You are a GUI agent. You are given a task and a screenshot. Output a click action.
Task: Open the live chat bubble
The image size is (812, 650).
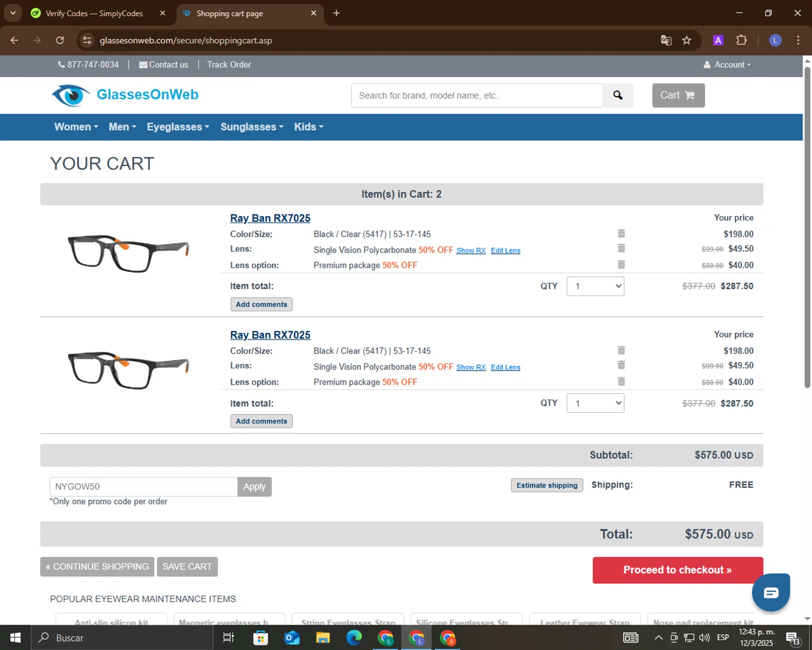pos(771,593)
